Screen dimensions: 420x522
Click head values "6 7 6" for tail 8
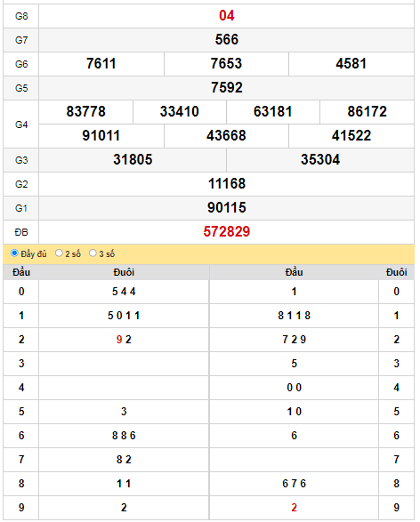(x=295, y=484)
